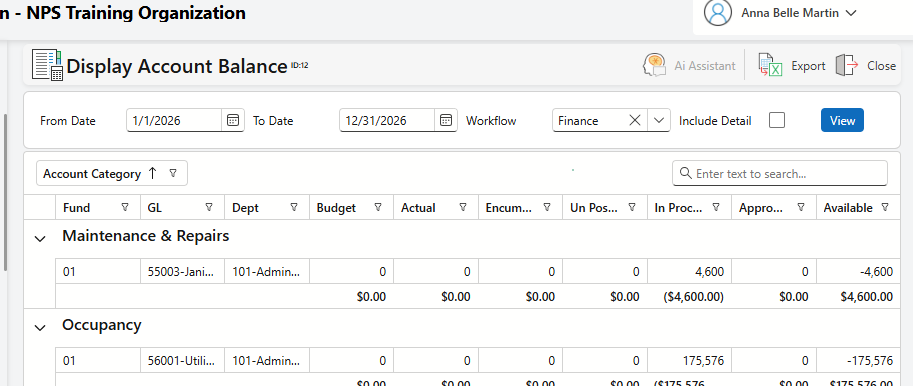Sort by the Dept column header
The image size is (913, 386).
(245, 208)
